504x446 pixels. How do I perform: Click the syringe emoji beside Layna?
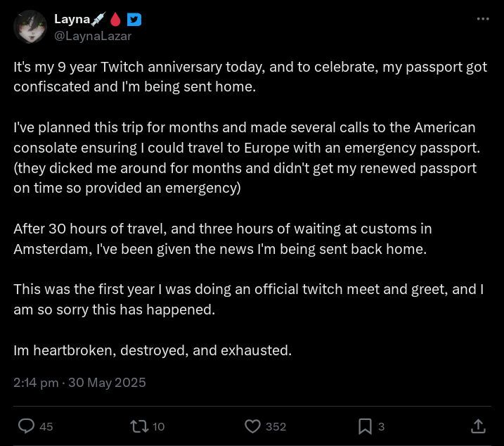pos(98,19)
